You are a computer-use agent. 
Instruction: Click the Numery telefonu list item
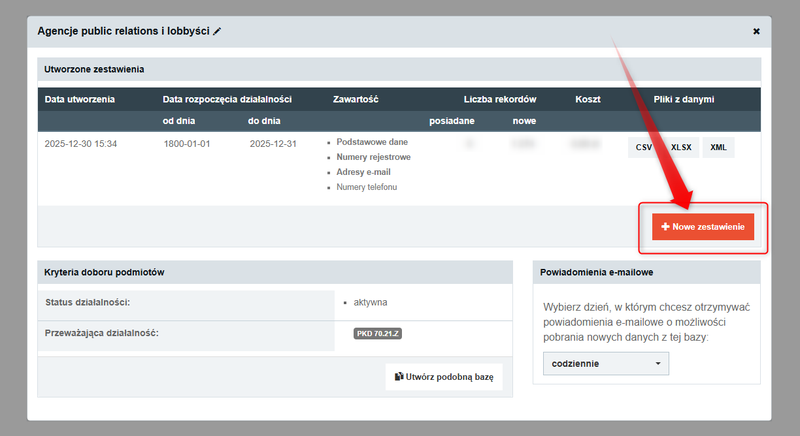tap(366, 187)
